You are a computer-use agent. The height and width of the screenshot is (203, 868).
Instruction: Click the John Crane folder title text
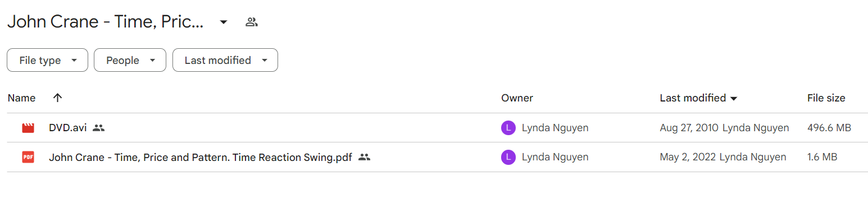coord(105,22)
